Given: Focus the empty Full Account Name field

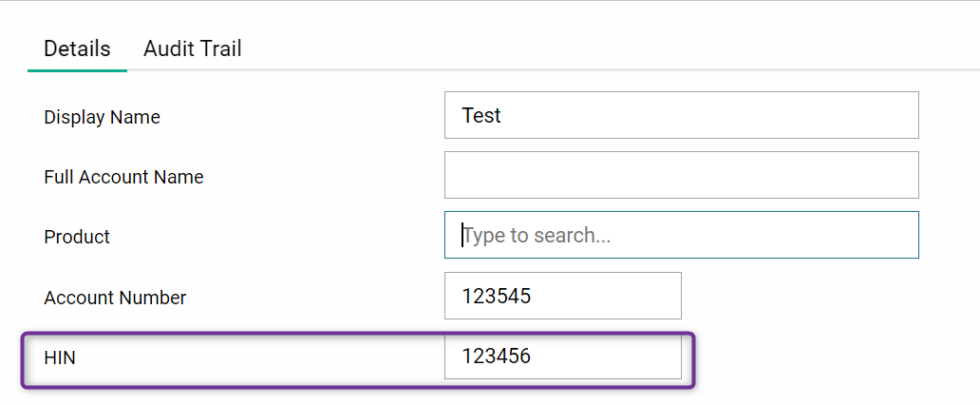Looking at the screenshot, I should tap(681, 175).
